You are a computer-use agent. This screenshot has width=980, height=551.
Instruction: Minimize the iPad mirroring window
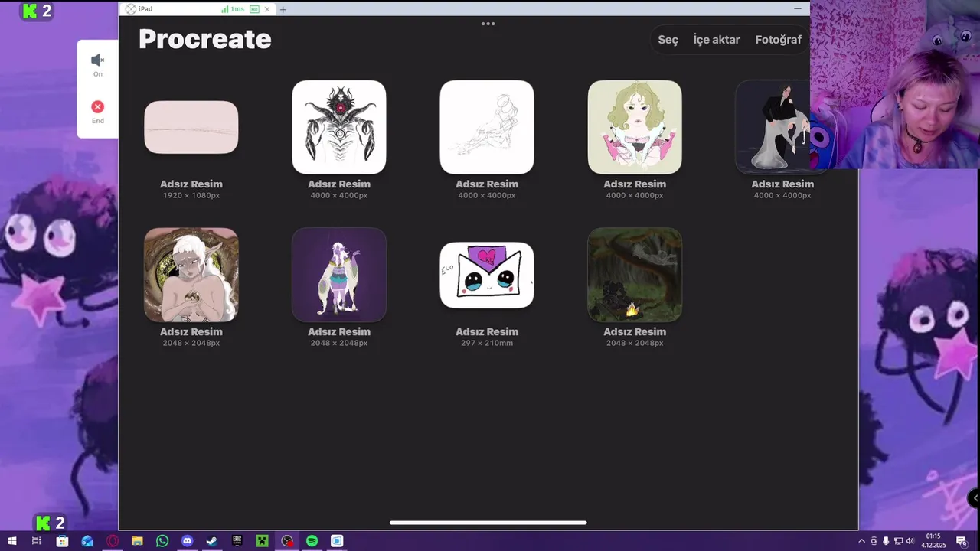pyautogui.click(x=797, y=9)
